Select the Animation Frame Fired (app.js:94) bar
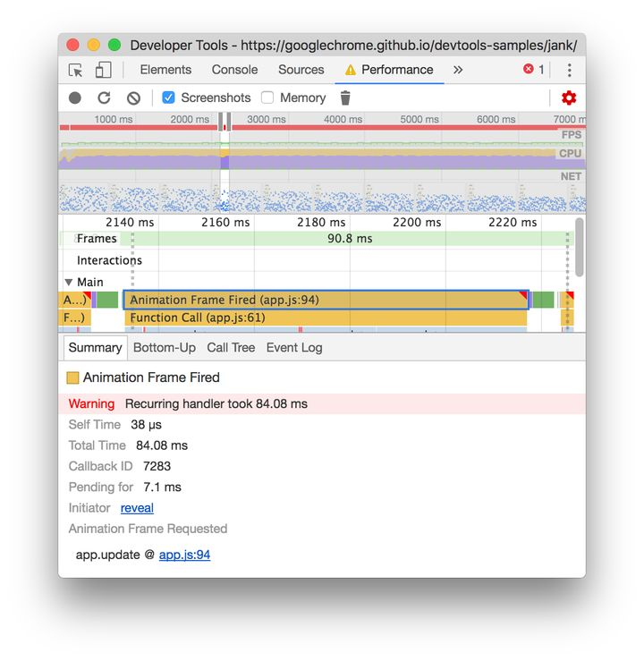The height and width of the screenshot is (661, 644). [326, 301]
